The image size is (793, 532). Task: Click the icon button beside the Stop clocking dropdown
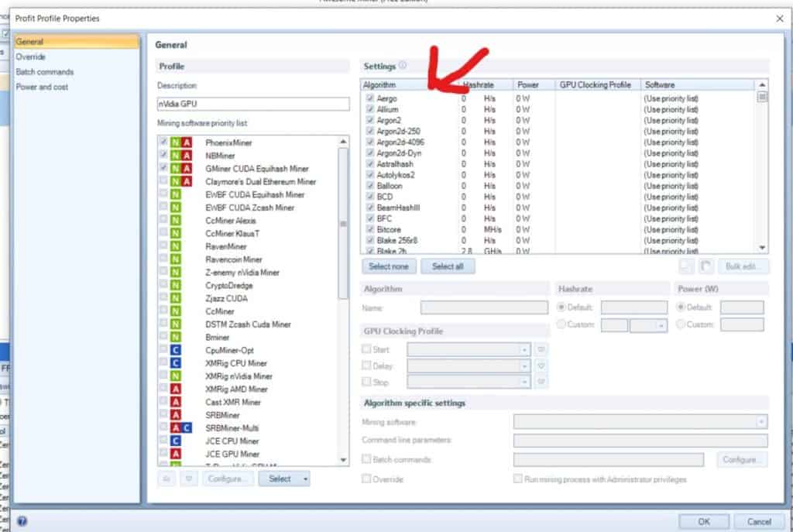(x=541, y=382)
